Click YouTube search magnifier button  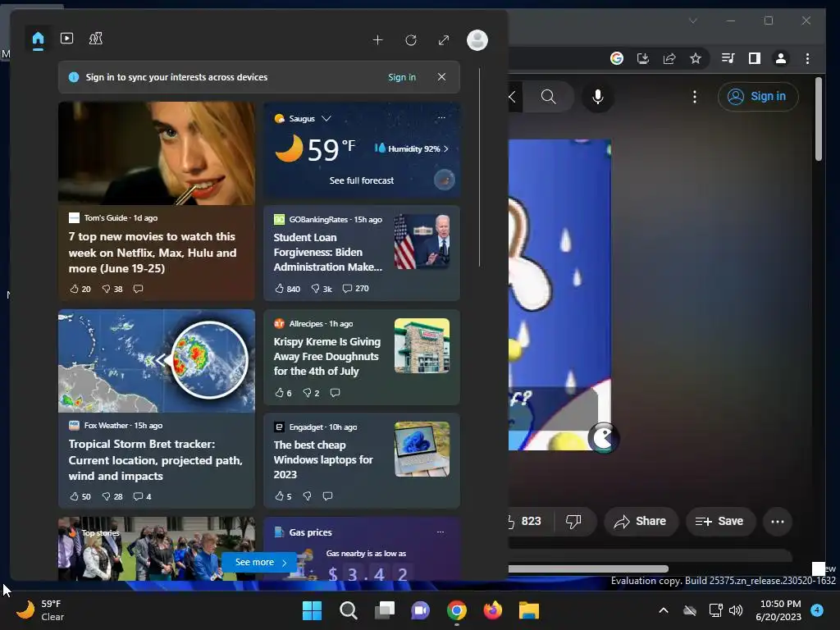(548, 97)
